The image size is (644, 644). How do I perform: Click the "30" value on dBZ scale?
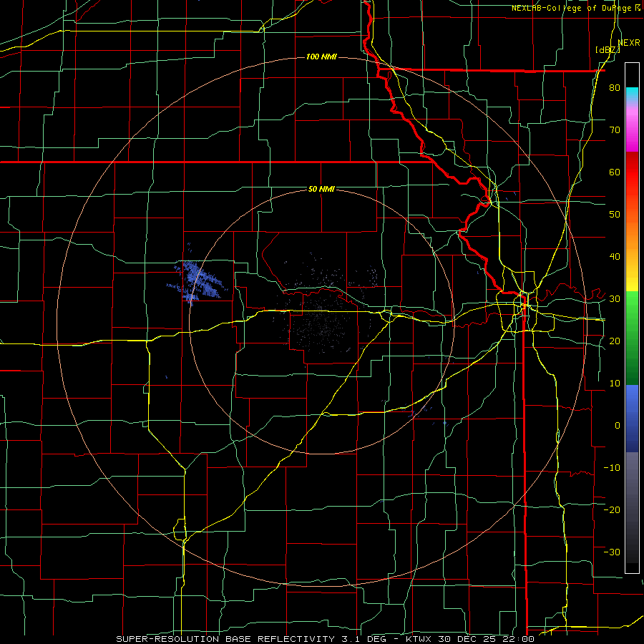pyautogui.click(x=615, y=299)
